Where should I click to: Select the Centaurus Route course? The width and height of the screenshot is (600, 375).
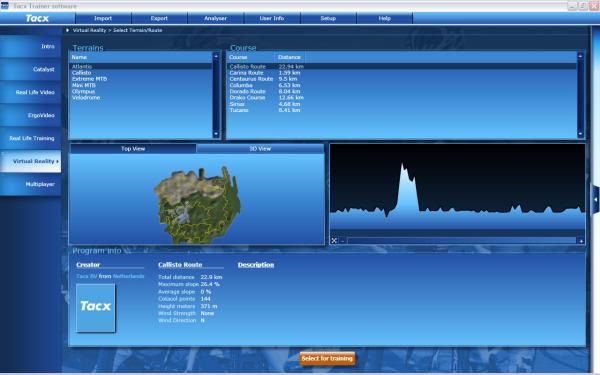tap(251, 79)
